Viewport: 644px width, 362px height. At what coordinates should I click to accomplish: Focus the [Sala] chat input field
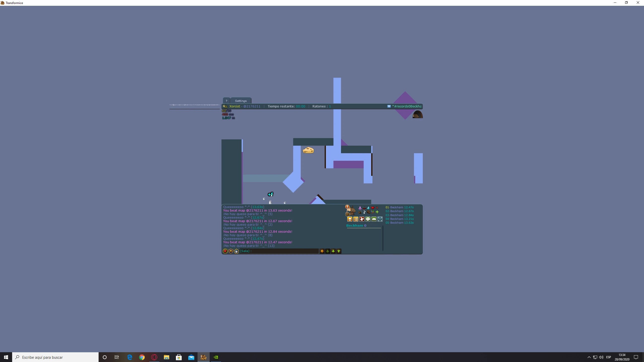click(279, 251)
